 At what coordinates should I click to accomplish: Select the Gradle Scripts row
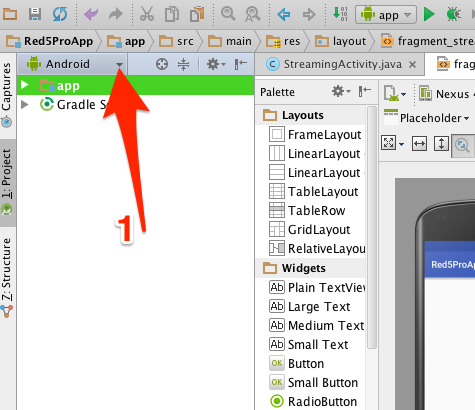[135, 104]
